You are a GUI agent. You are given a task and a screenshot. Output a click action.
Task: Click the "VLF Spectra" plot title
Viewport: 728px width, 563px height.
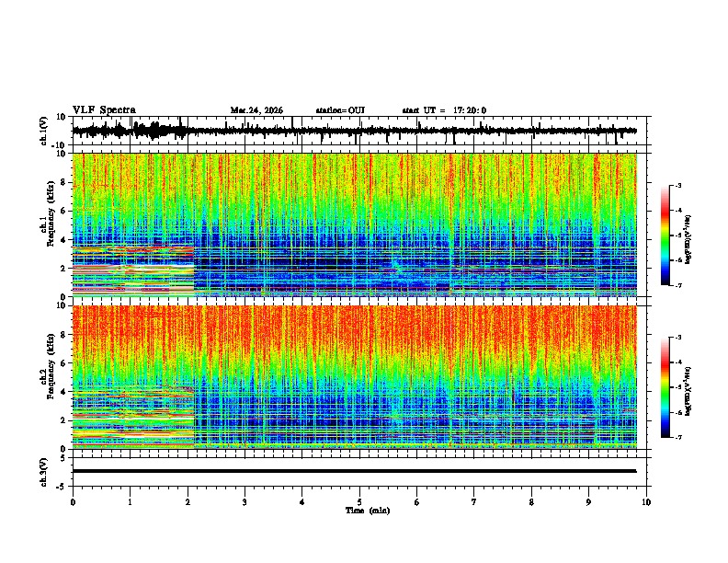pos(104,110)
